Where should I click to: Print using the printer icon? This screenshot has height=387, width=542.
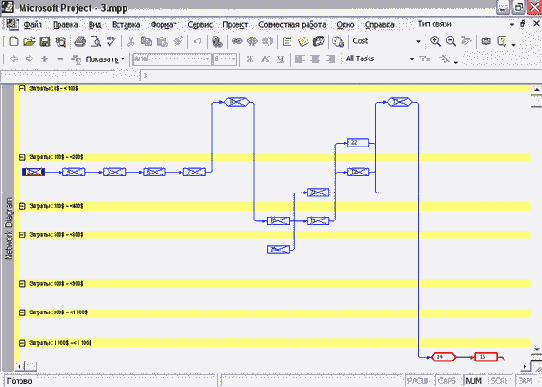coord(80,42)
